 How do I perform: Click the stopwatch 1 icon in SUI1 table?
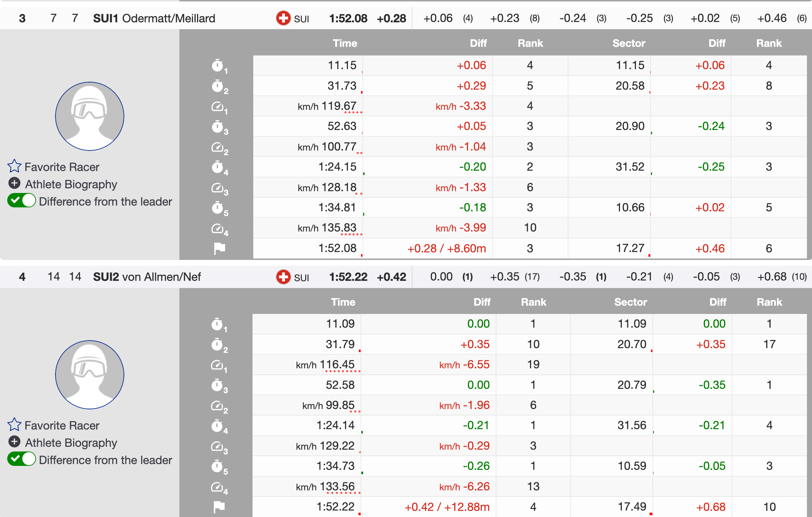pyautogui.click(x=218, y=66)
